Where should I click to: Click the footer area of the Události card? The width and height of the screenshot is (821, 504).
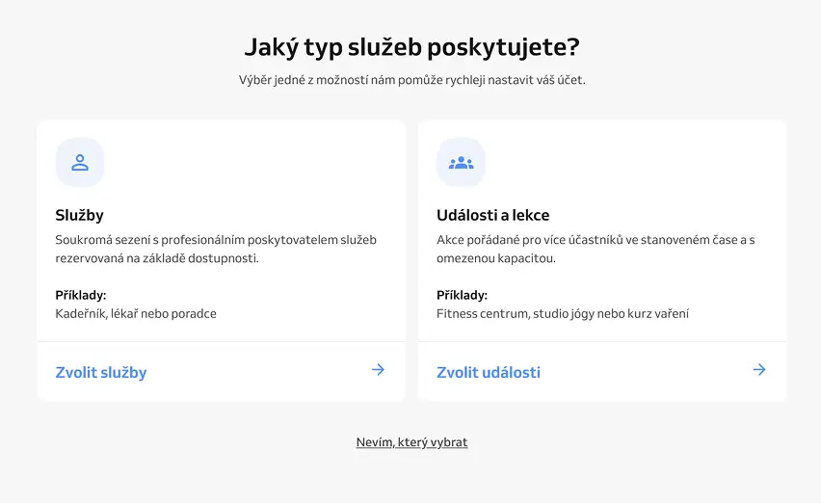(x=602, y=372)
